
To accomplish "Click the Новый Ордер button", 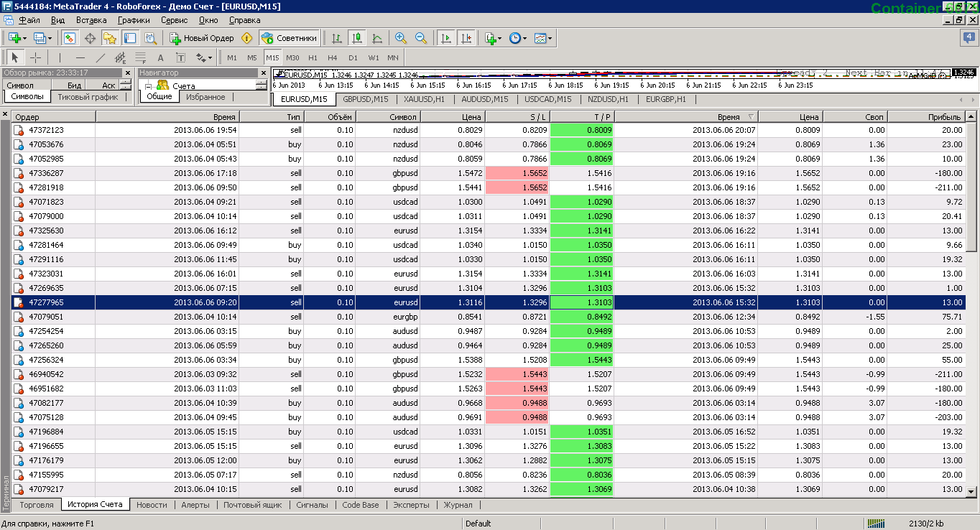I will pyautogui.click(x=202, y=38).
